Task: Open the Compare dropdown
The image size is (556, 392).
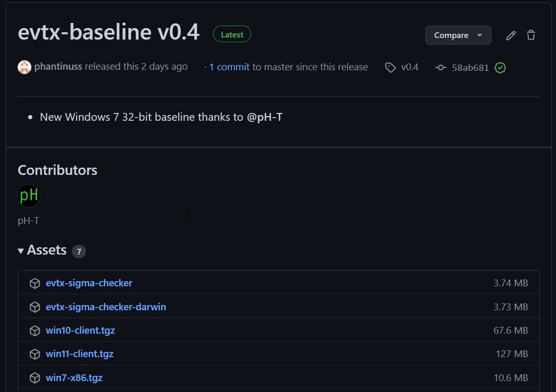Action: tap(458, 35)
